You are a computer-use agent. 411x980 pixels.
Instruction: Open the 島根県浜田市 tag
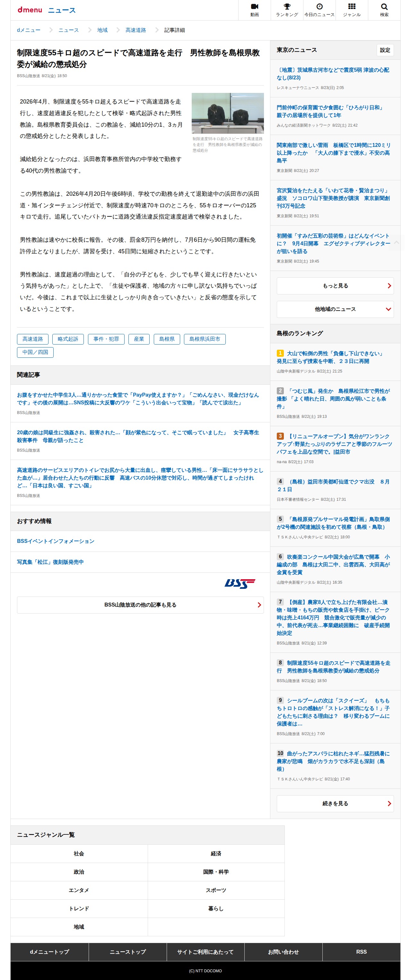pos(205,339)
